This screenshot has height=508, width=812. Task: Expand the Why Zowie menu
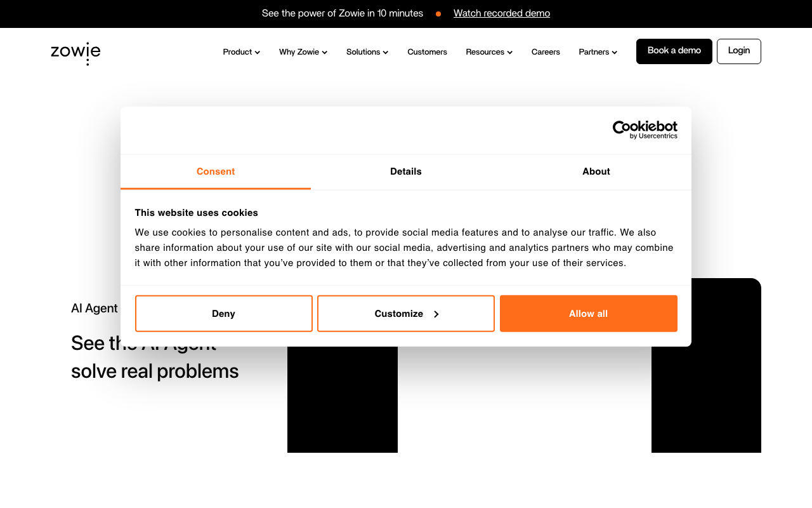pyautogui.click(x=303, y=52)
